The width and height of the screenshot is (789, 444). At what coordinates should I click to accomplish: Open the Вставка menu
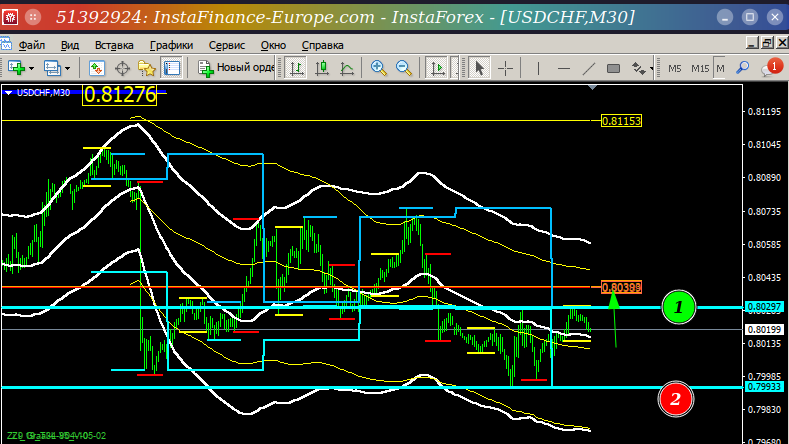tap(114, 45)
